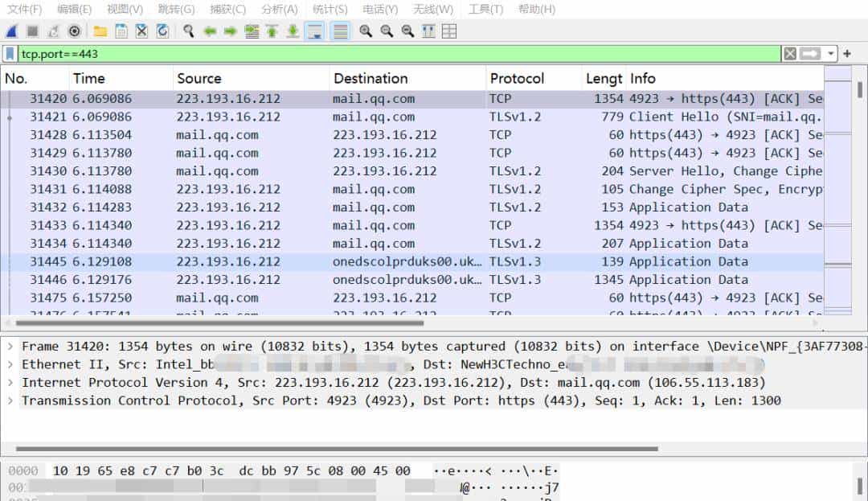Sort by the Destination column header
This screenshot has width=868, height=501.
click(x=408, y=79)
